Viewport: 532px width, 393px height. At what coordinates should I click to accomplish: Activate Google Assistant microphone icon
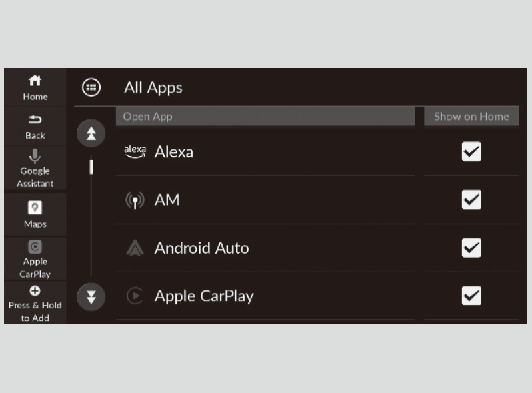point(35,156)
